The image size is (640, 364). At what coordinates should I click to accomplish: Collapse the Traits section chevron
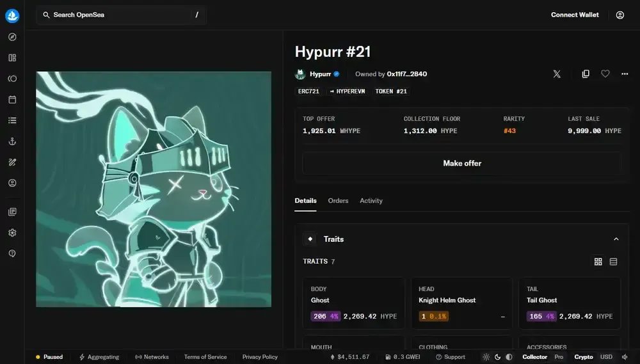[616, 239]
